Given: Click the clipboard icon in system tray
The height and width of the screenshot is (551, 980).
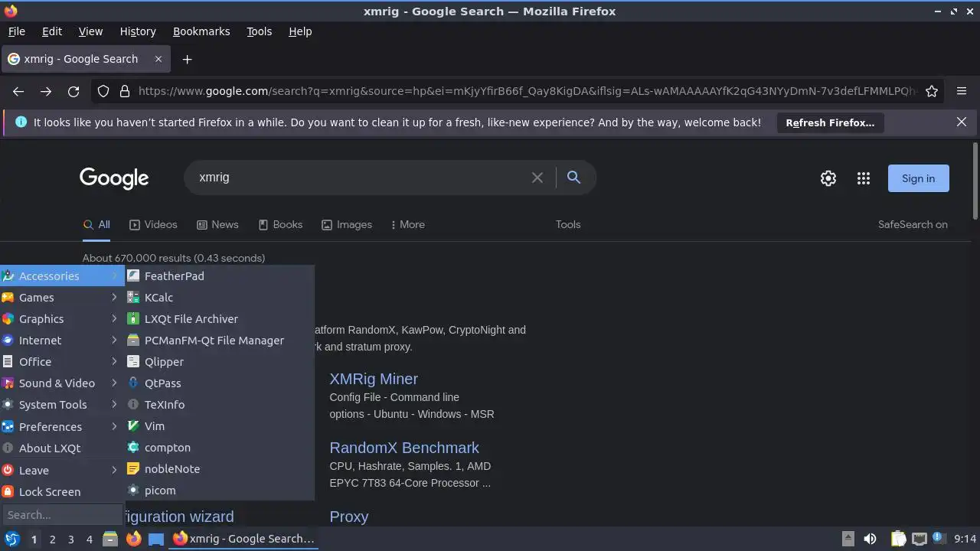Looking at the screenshot, I should [899, 539].
